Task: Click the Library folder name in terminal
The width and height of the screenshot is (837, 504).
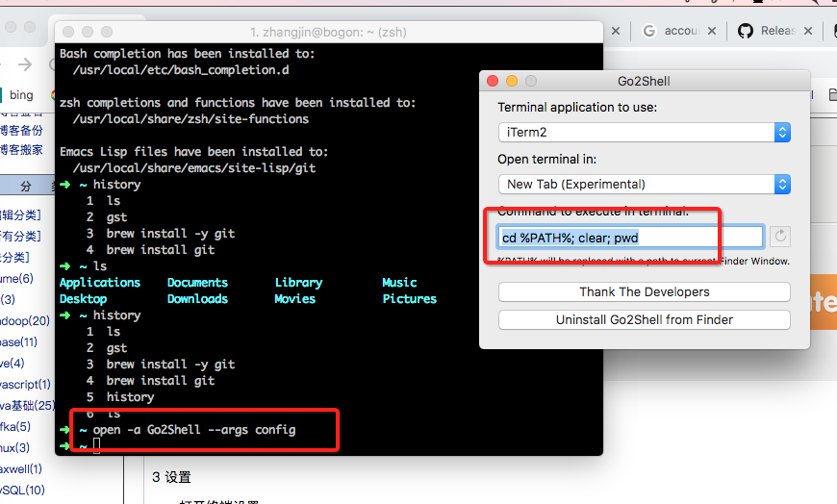Action: [298, 283]
